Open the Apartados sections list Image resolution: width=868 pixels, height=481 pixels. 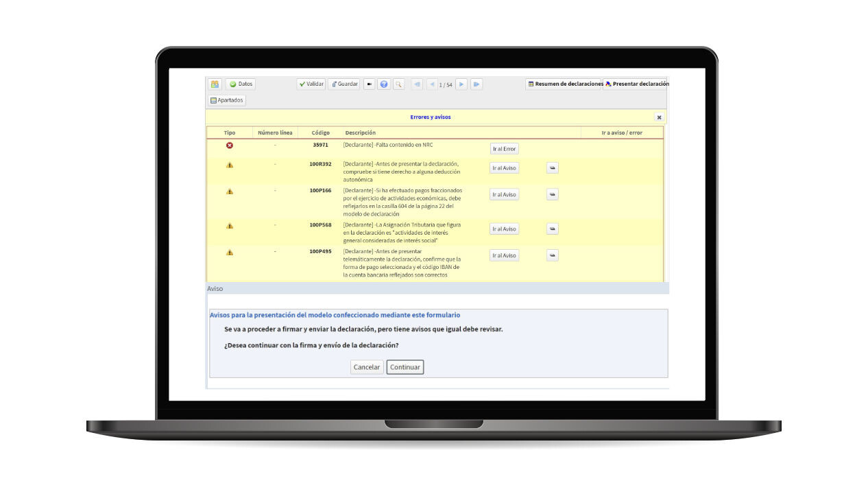click(x=227, y=100)
